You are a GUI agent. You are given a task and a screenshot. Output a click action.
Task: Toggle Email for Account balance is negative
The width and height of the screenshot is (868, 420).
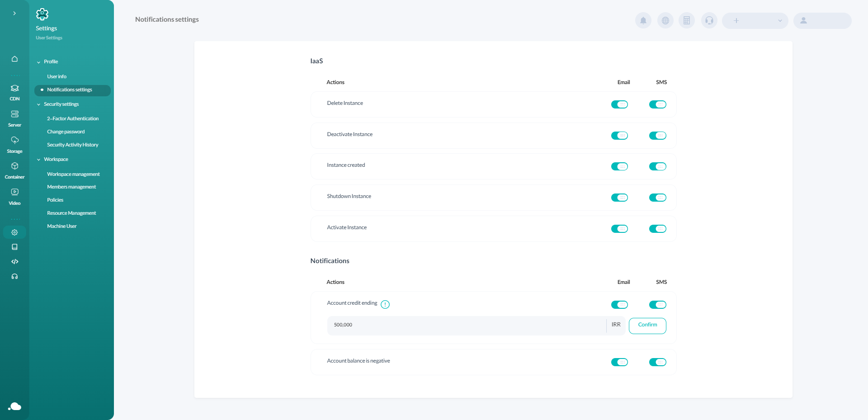[619, 362]
